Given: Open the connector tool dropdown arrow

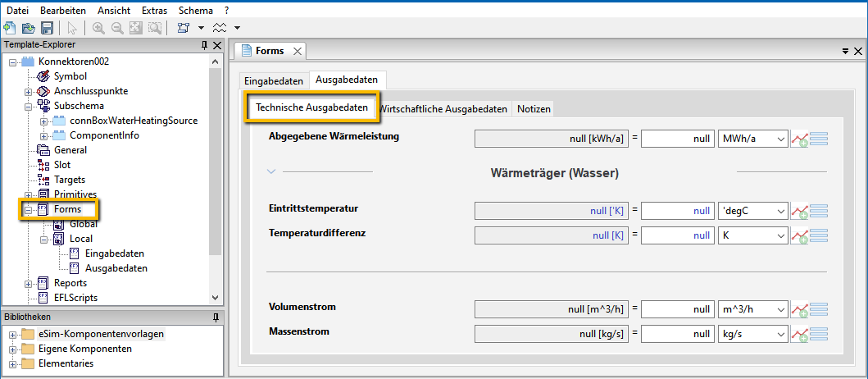Looking at the screenshot, I should point(201,28).
